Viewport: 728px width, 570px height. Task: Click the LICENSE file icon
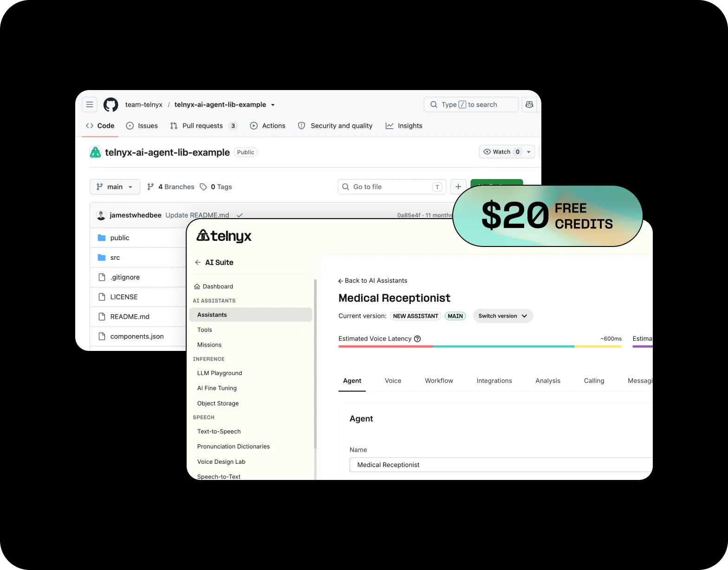pyautogui.click(x=102, y=297)
